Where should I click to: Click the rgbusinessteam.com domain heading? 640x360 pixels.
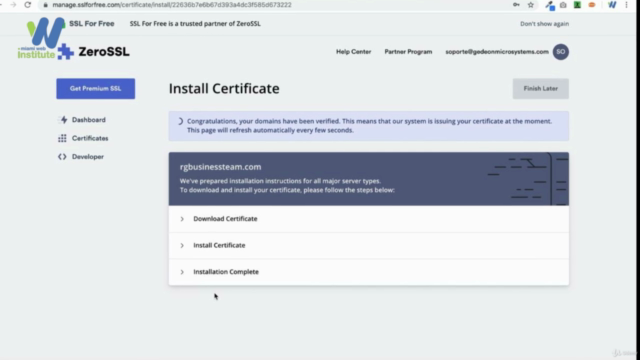(x=220, y=167)
